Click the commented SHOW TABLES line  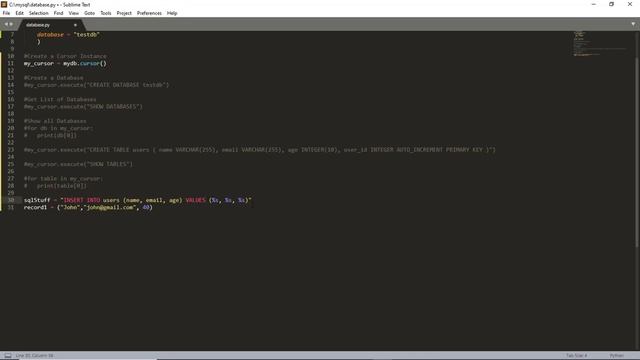pyautogui.click(x=78, y=164)
